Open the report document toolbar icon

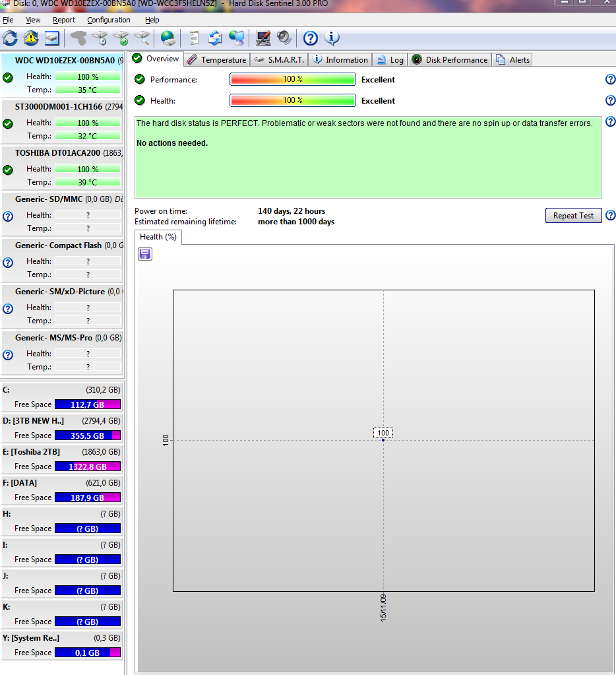pyautogui.click(x=194, y=38)
